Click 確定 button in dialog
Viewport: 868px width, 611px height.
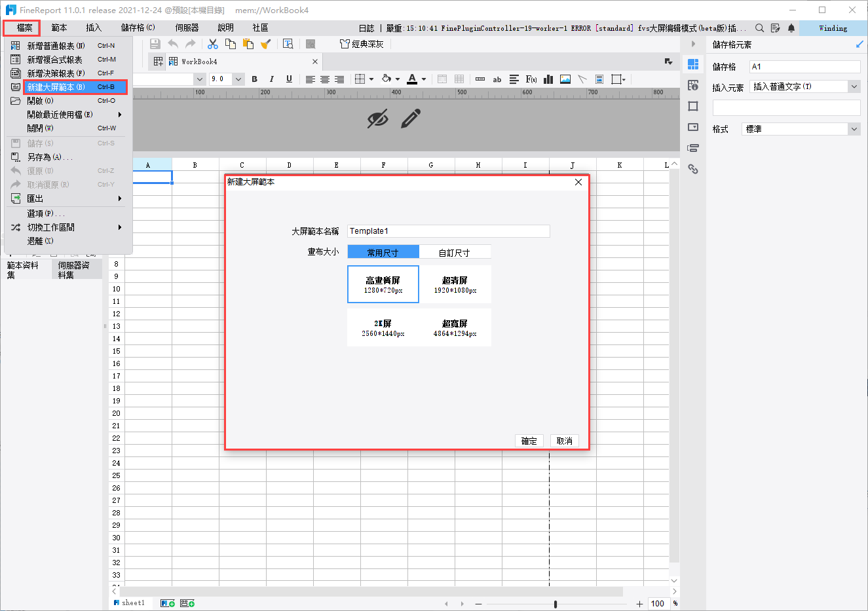(529, 441)
